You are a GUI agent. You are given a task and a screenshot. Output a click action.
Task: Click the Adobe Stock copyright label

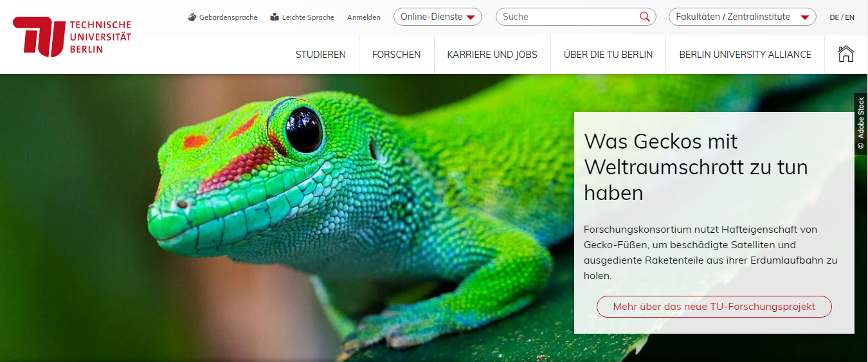pos(861,123)
